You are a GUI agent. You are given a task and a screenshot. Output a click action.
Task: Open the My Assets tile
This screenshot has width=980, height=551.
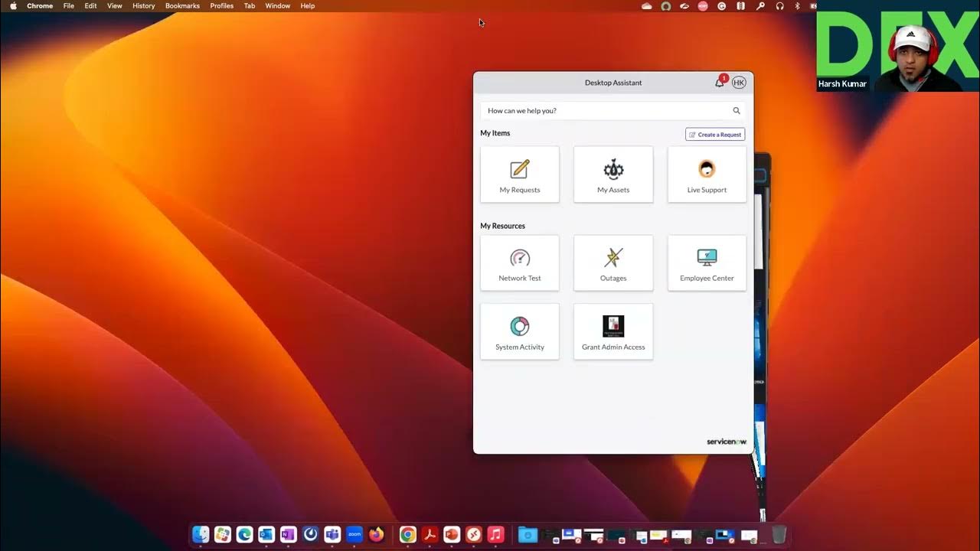[x=613, y=174]
